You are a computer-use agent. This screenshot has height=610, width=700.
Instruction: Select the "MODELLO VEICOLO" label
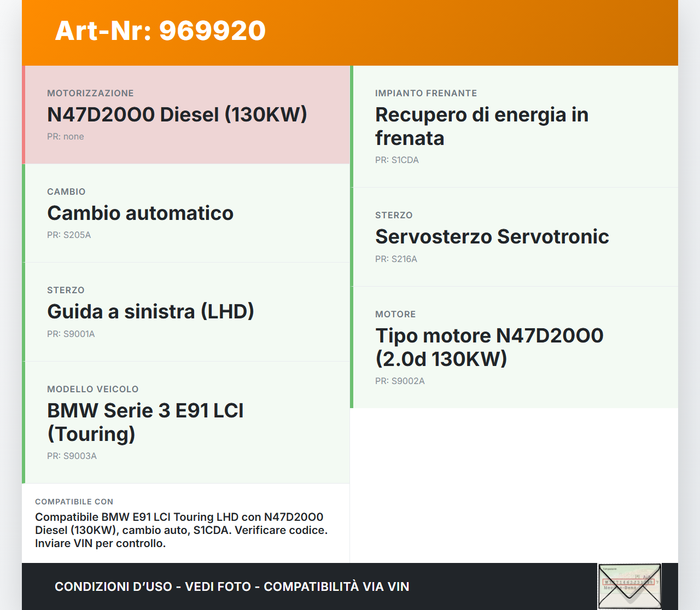pos(93,389)
